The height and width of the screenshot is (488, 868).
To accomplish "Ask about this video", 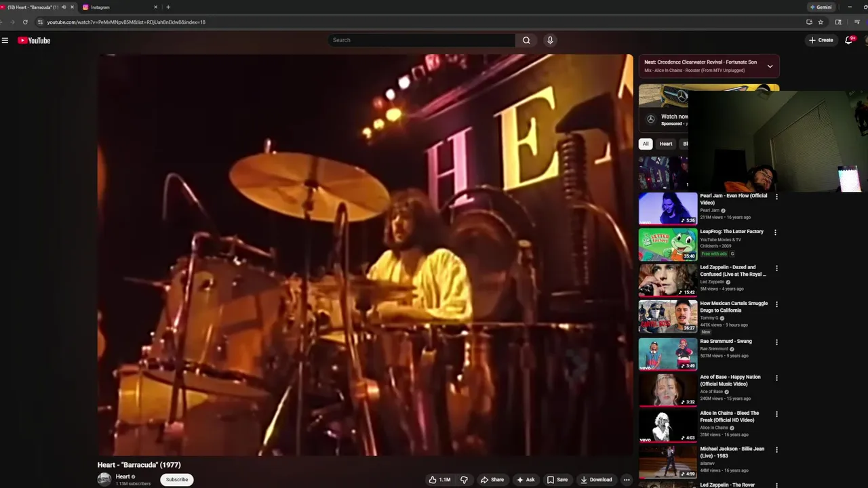I will pyautogui.click(x=526, y=479).
